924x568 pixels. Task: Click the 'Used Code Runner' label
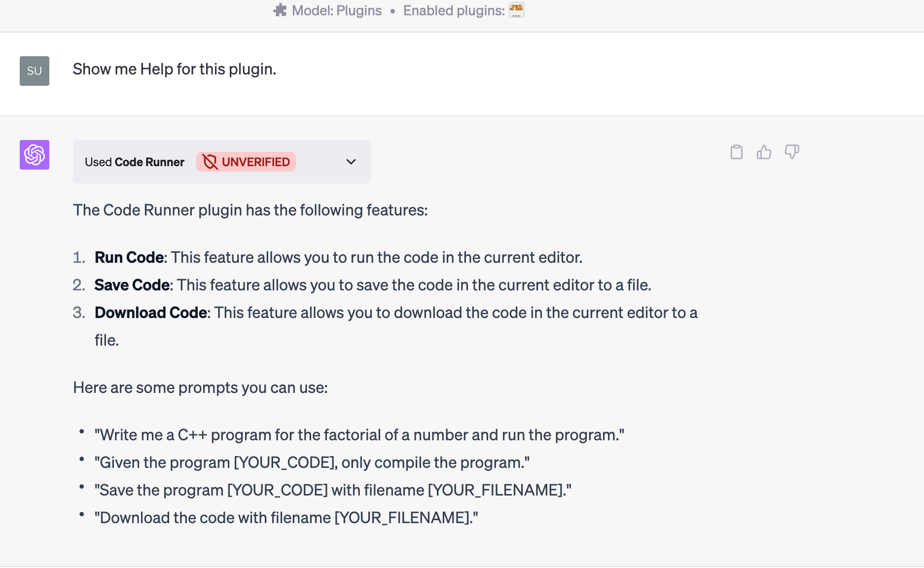click(x=134, y=162)
